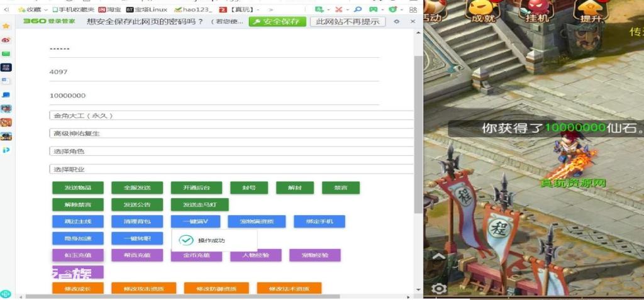Click the blue magnifier toolbar icon

[x=358, y=9]
